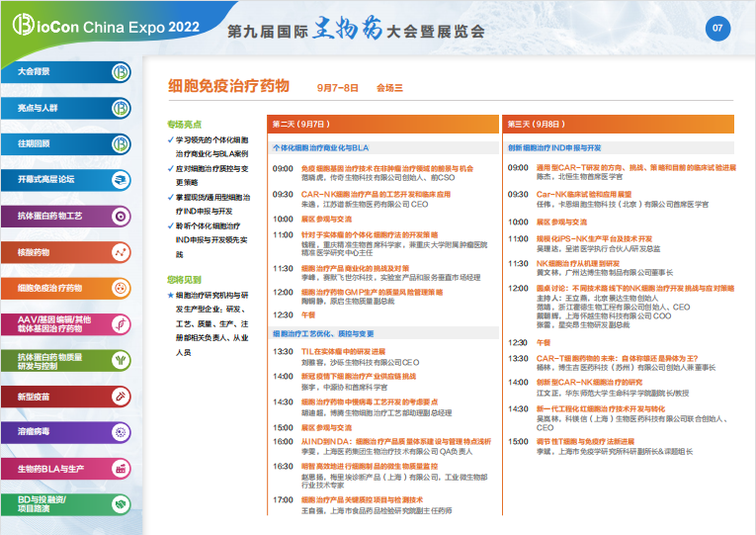Click the AAV/基因编辑 DNA helix icon
The image size is (756, 535).
[x=121, y=324]
